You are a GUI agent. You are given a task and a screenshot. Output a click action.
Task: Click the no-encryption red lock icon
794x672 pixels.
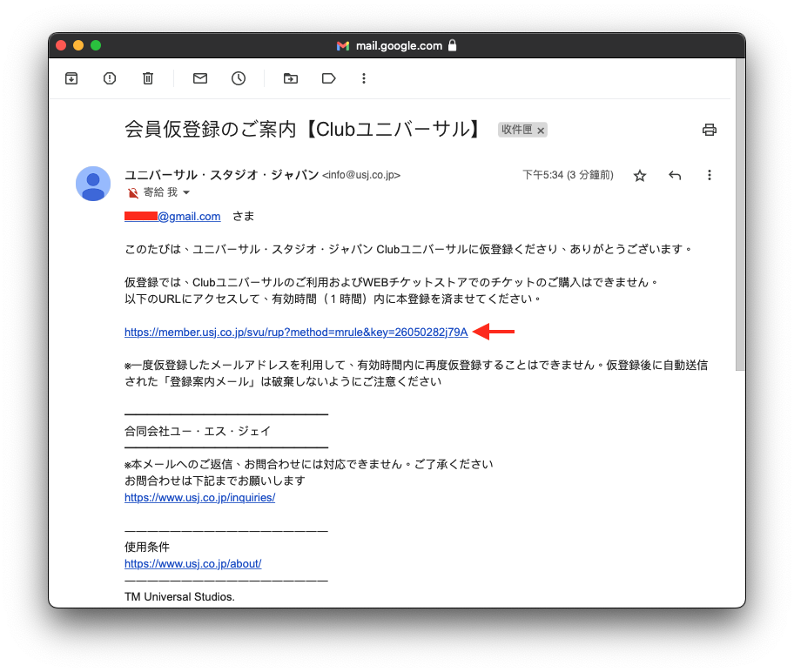pyautogui.click(x=132, y=192)
